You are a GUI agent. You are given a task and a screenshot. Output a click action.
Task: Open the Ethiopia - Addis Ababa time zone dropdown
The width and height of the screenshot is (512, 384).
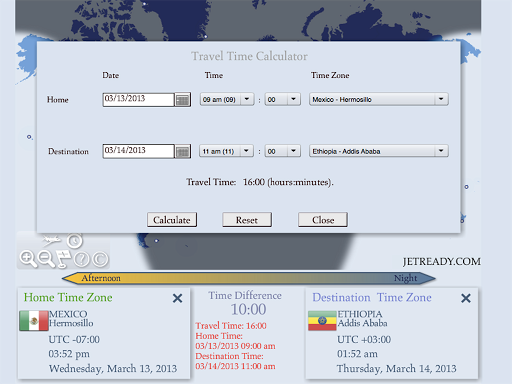tap(379, 151)
